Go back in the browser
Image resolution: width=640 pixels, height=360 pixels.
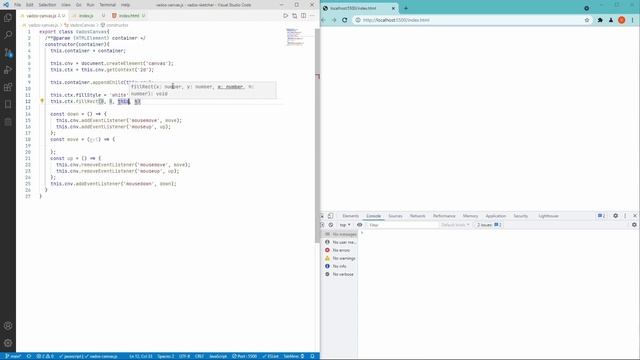(x=323, y=20)
